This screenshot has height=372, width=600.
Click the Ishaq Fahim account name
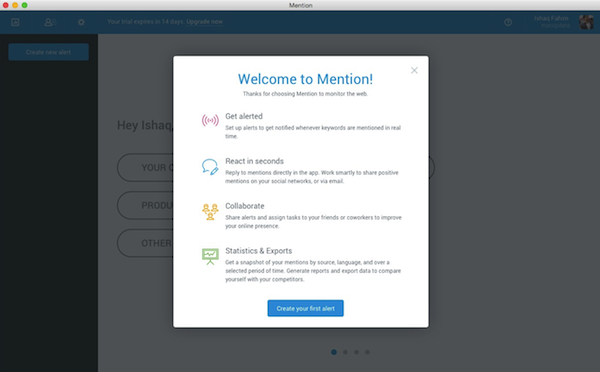coord(551,18)
